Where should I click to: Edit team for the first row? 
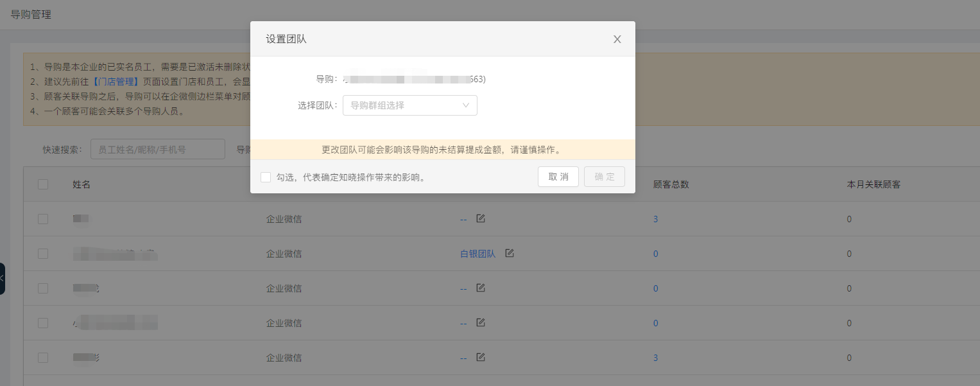pos(480,218)
